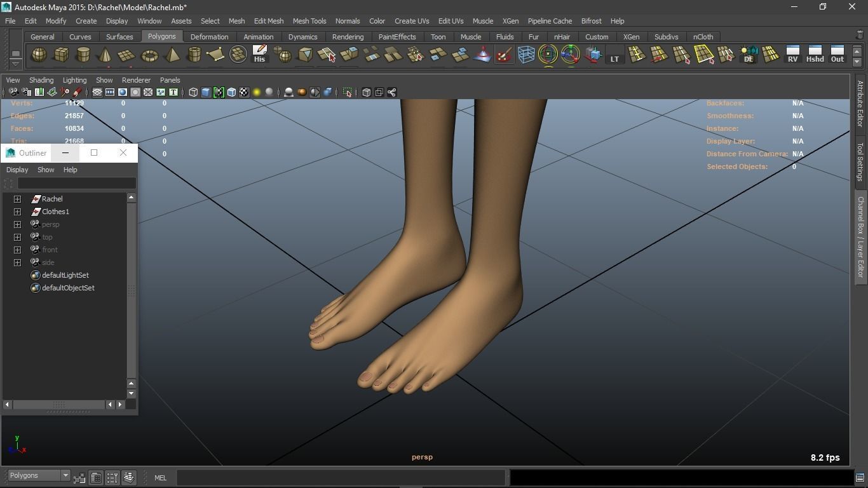Click the Outliner horizontal scrollbar thumb
The height and width of the screenshot is (488, 868).
tap(59, 404)
